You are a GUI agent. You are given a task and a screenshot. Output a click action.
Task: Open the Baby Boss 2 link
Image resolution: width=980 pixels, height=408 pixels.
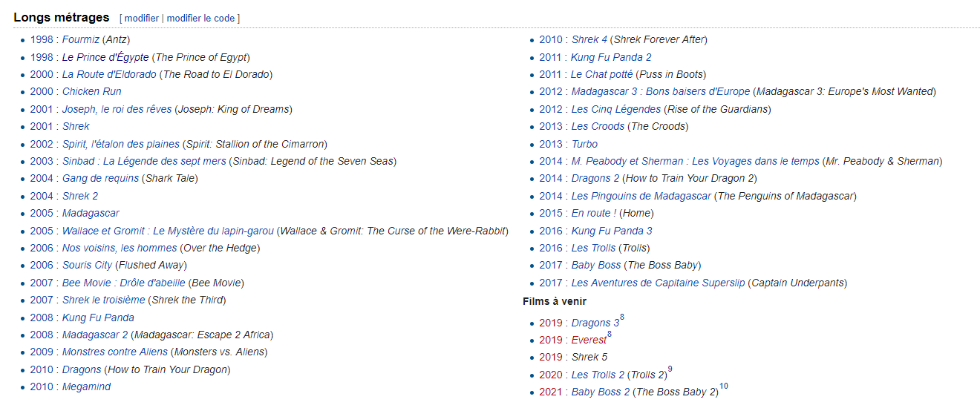point(601,392)
